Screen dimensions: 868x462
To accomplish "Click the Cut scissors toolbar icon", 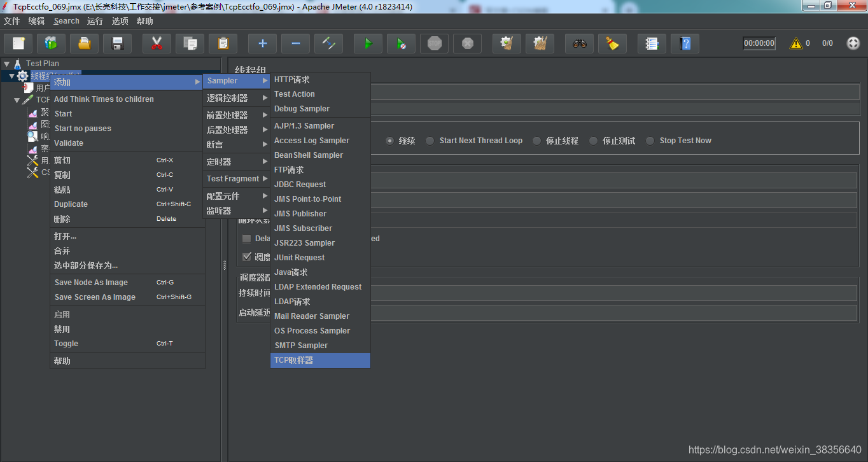I will point(157,43).
